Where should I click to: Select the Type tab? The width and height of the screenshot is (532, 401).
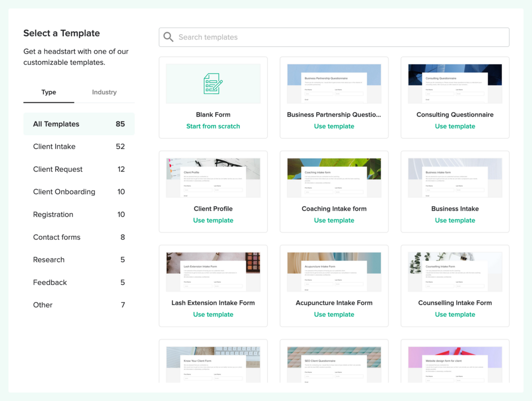(x=48, y=92)
